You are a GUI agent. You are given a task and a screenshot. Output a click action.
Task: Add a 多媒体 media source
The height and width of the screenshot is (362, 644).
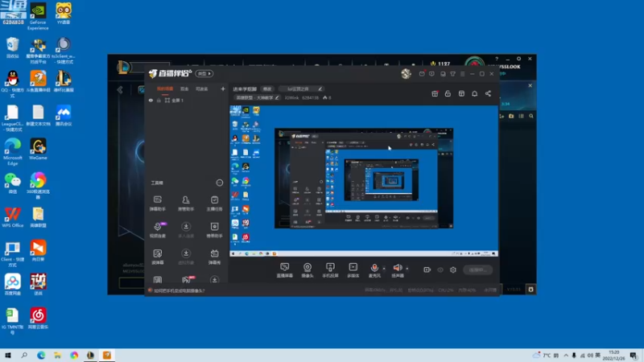click(x=353, y=270)
